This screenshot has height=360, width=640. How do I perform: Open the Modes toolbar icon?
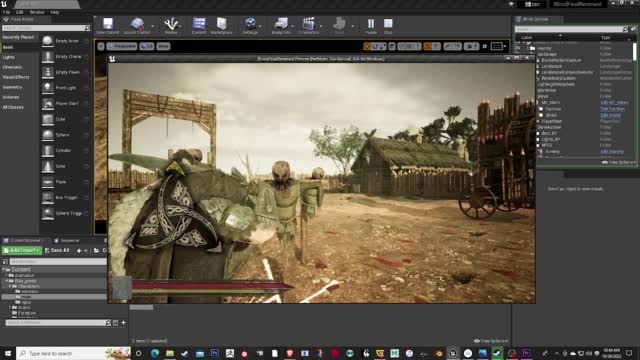[171, 25]
